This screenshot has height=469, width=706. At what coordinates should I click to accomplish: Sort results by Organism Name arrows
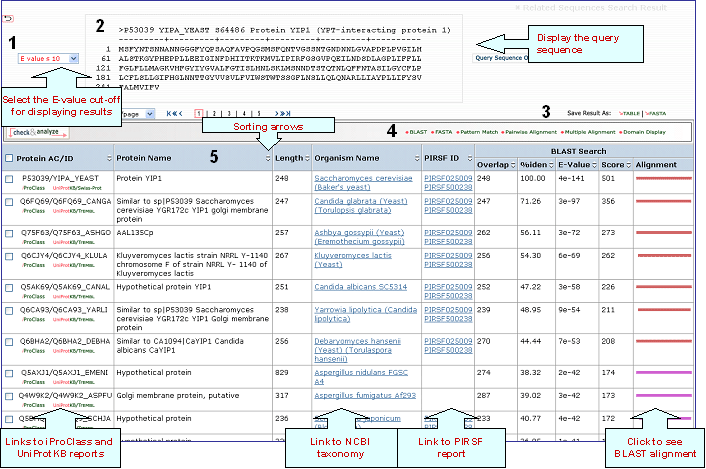[414, 158]
